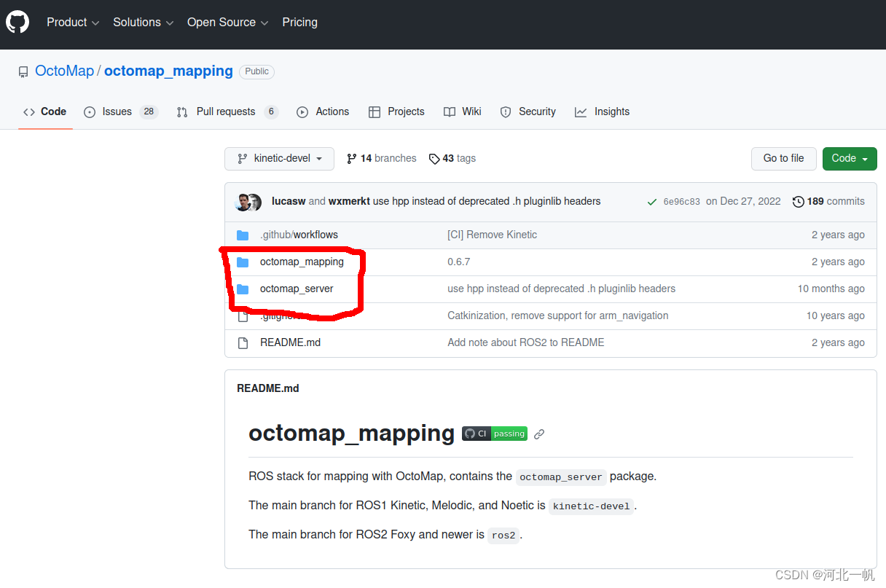Click the GitHub logo icon
This screenshot has width=886, height=588.
click(x=17, y=23)
